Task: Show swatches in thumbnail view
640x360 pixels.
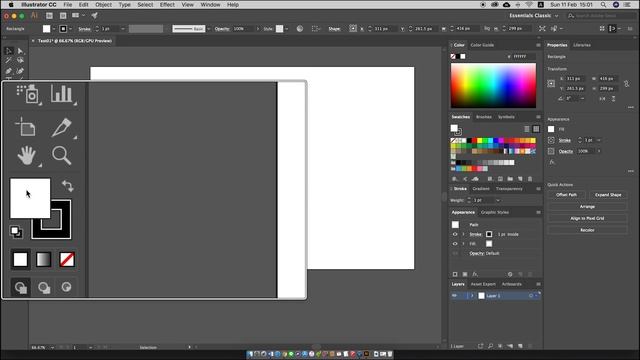Action: (x=536, y=129)
